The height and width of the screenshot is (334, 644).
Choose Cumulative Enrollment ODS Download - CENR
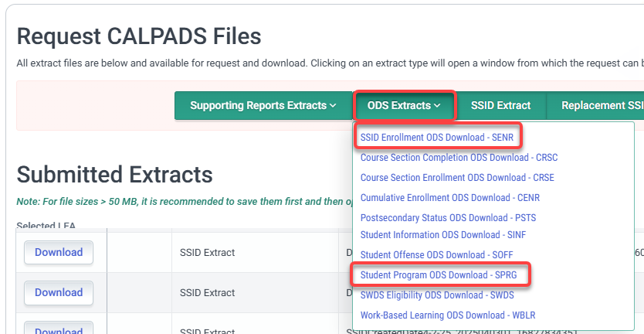click(450, 198)
